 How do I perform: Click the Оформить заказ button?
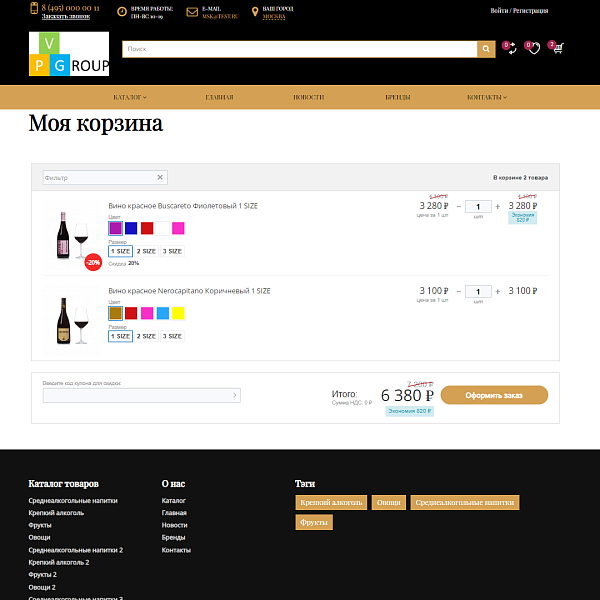494,395
